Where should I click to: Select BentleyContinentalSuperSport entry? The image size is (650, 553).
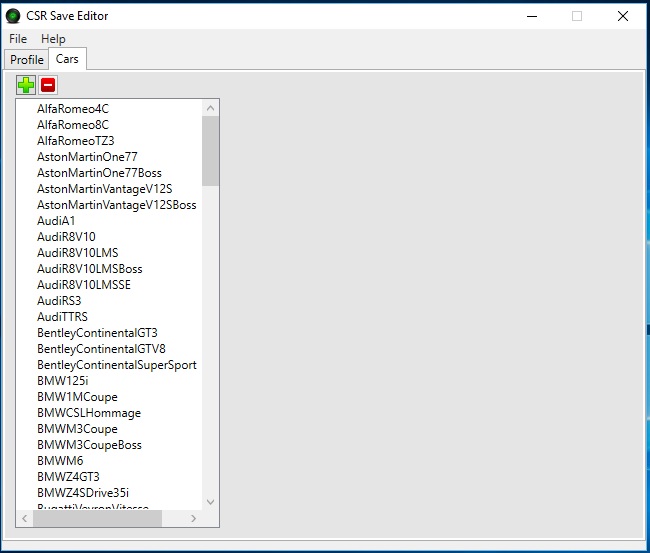coord(116,365)
